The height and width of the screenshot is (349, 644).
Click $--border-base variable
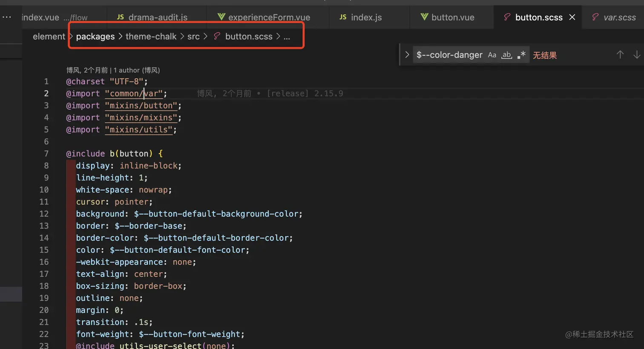click(148, 226)
